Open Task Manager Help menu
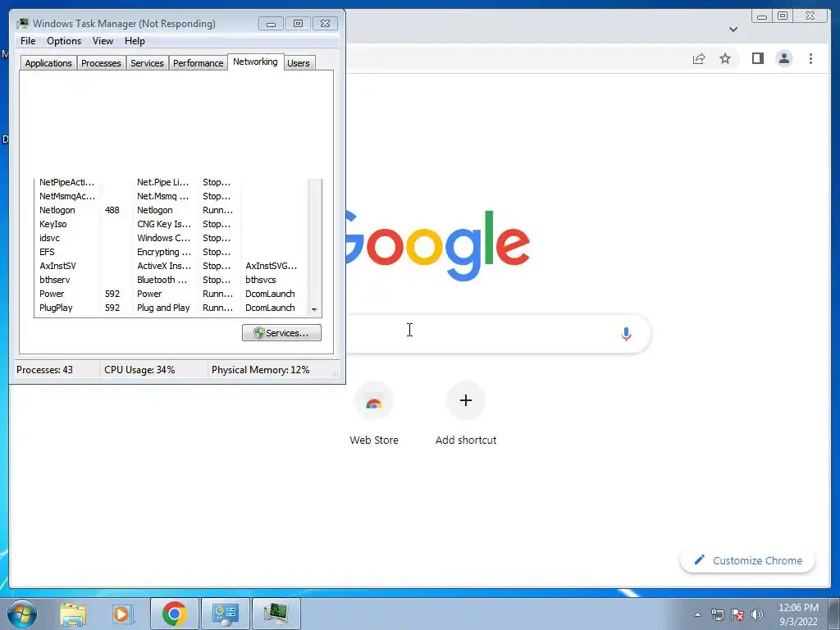Image resolution: width=840 pixels, height=630 pixels. 135,41
